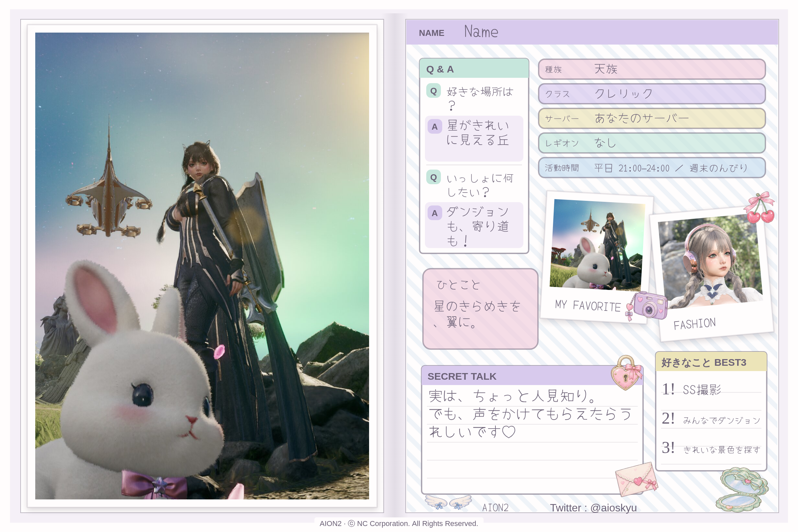Edit the サーバー field showing あなたのサーバー
The image size is (798, 532).
click(652, 118)
